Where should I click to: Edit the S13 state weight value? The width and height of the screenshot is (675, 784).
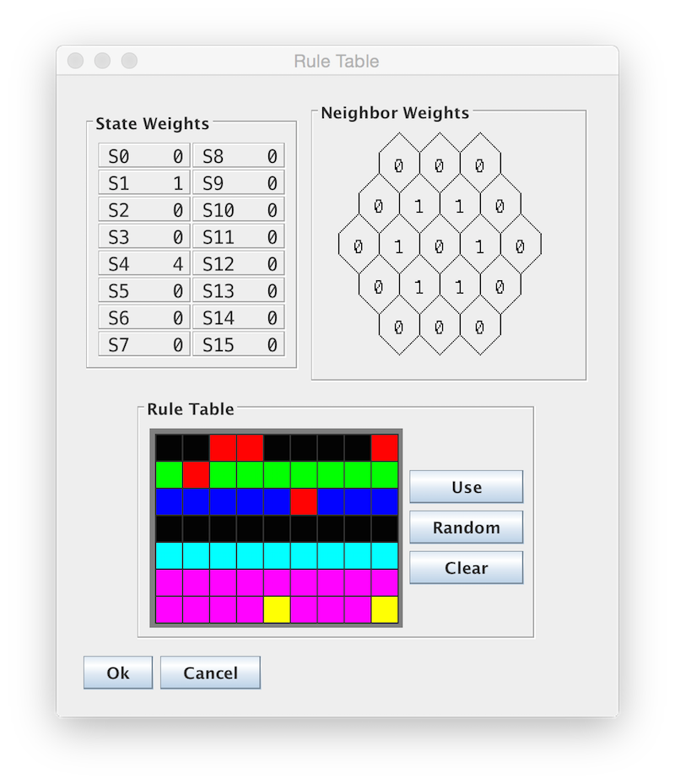(x=239, y=290)
